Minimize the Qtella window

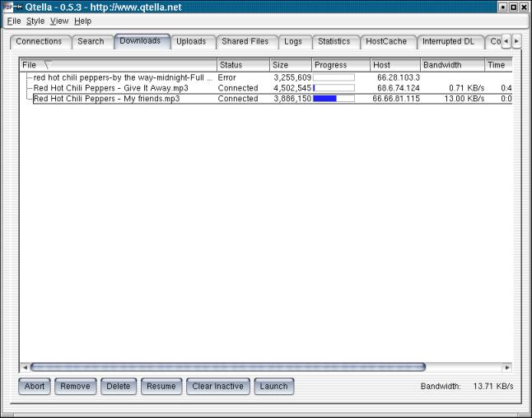coord(503,7)
